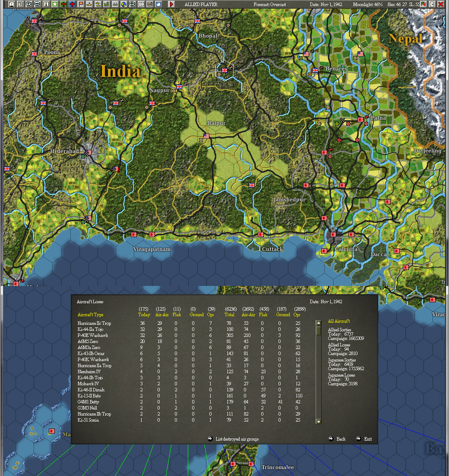The image size is (449, 476).
Task: Click the Japanese flag unit near Cuttack coast
Action: 261,235
